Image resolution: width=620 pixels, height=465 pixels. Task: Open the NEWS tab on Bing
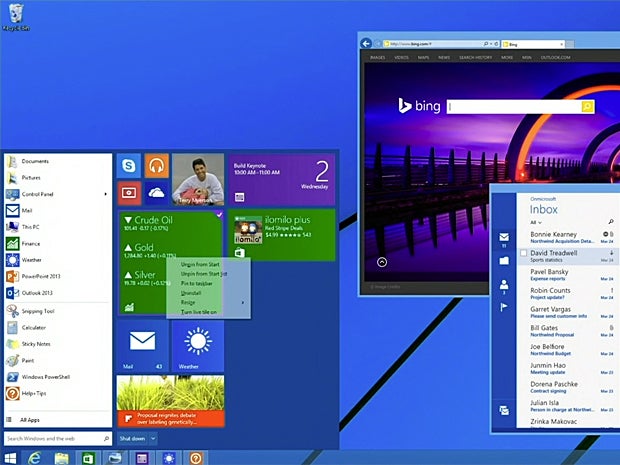[444, 57]
